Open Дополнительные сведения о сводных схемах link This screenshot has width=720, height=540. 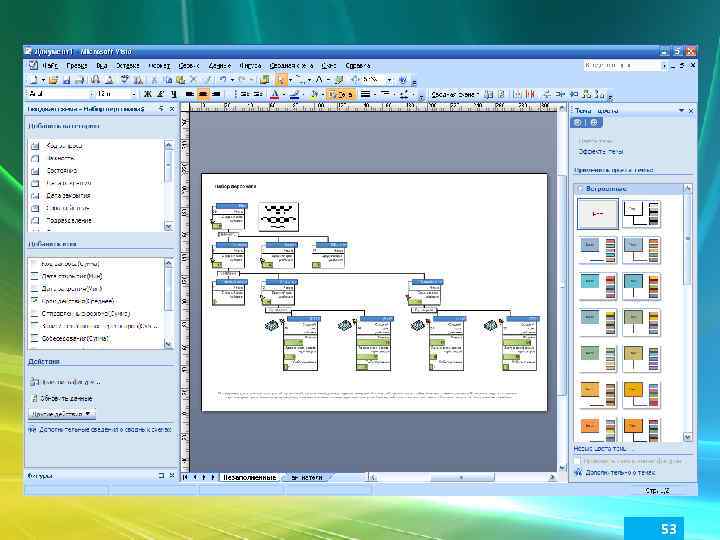pyautogui.click(x=105, y=430)
